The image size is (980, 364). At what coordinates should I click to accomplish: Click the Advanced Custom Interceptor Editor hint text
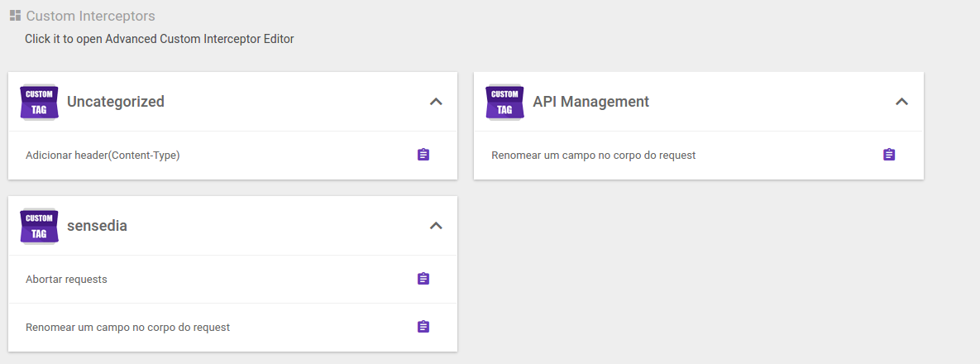[x=159, y=39]
